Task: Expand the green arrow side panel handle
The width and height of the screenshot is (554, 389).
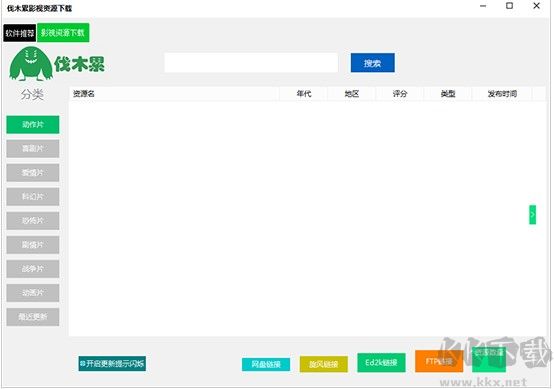Action: pyautogui.click(x=532, y=214)
